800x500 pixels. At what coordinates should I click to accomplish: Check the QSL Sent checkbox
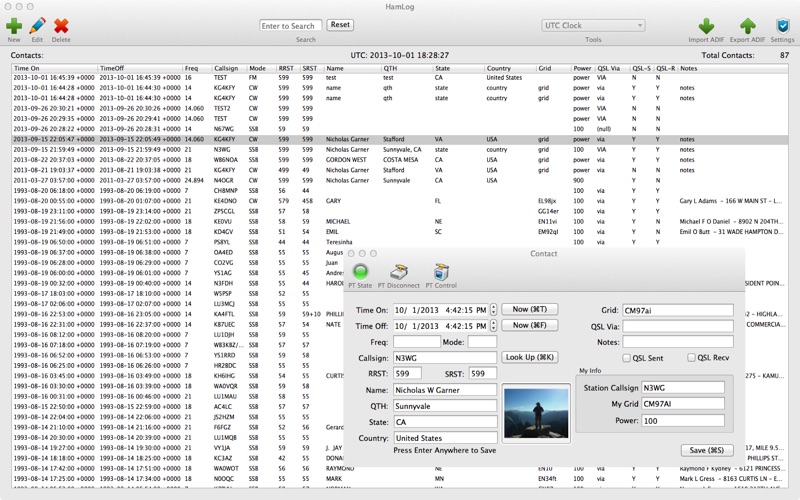coord(627,358)
